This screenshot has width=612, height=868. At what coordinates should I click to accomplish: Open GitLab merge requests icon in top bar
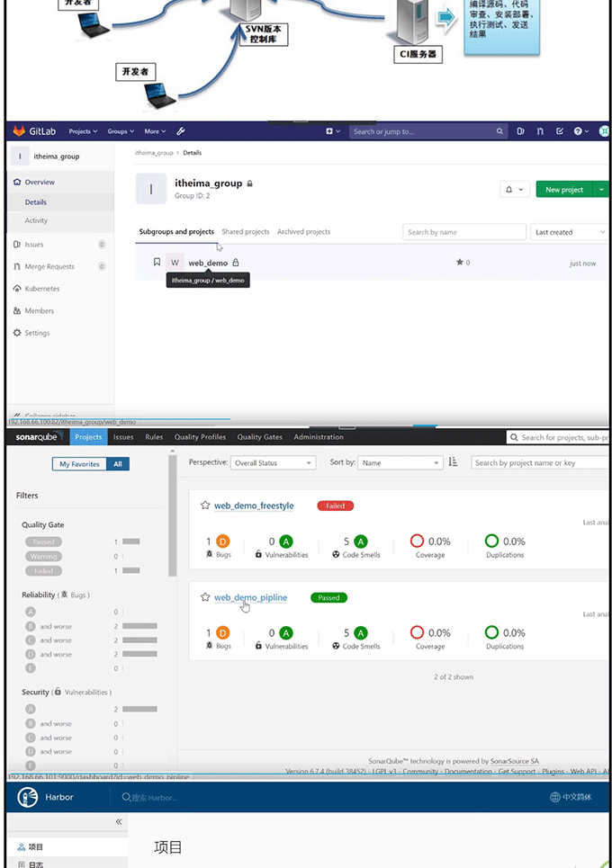[x=540, y=131]
